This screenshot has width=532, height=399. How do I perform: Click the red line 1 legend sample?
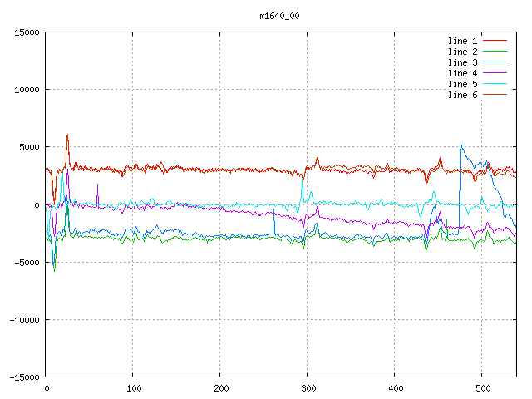(x=495, y=41)
